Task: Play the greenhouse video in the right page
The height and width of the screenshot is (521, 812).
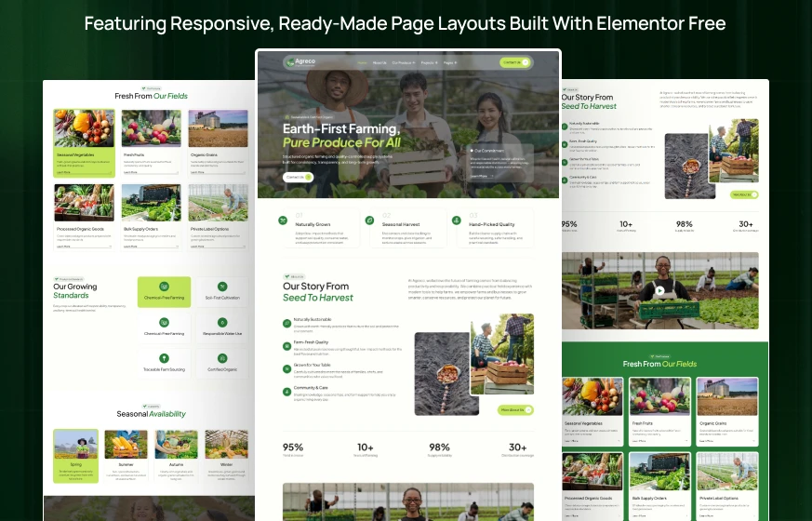Action: click(x=659, y=290)
